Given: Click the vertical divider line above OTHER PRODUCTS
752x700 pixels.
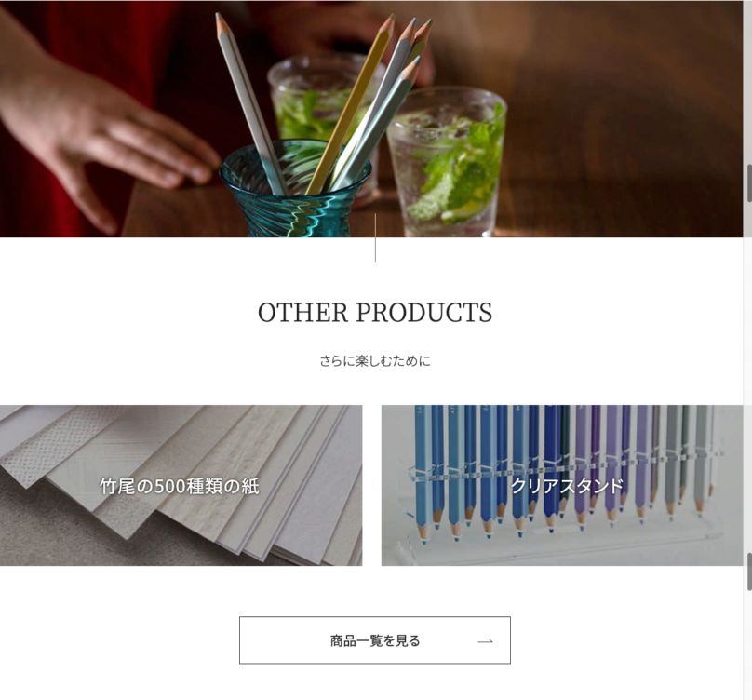Looking at the screenshot, I should [375, 237].
